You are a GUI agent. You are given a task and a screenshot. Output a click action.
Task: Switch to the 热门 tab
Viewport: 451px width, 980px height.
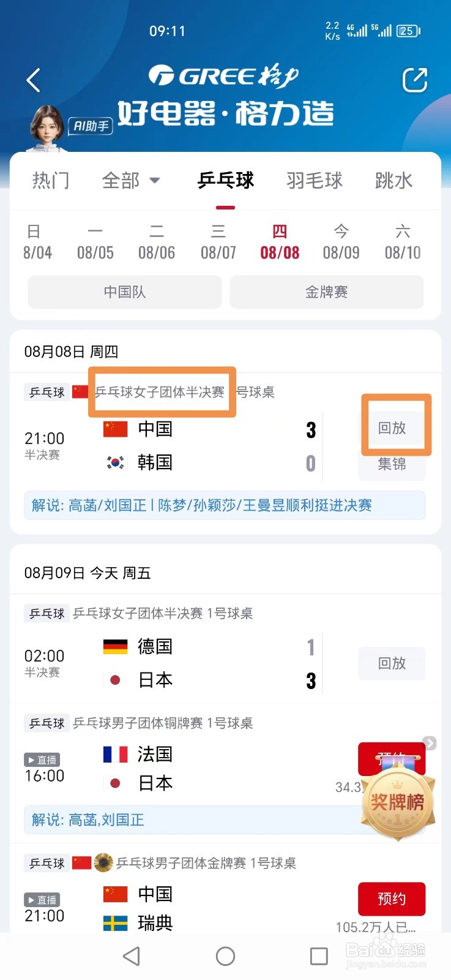click(51, 181)
